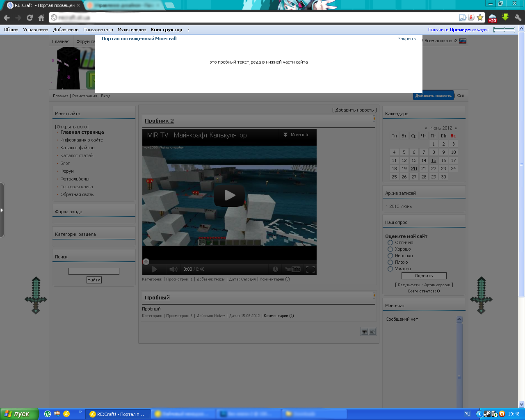Choose the 'Ужасно' poll radio button

click(x=390, y=269)
